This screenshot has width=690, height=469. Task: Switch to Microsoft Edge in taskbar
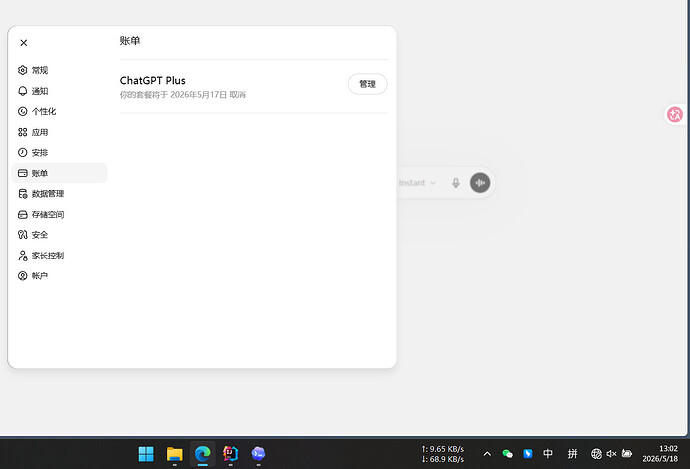pyautogui.click(x=202, y=454)
